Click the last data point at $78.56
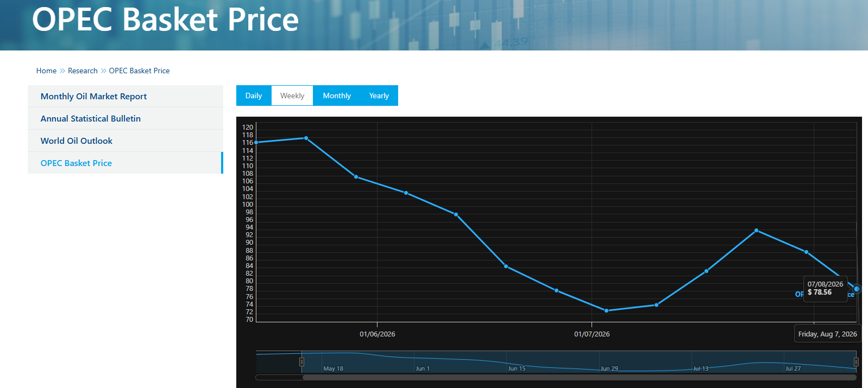This screenshot has height=388, width=868. [x=857, y=289]
